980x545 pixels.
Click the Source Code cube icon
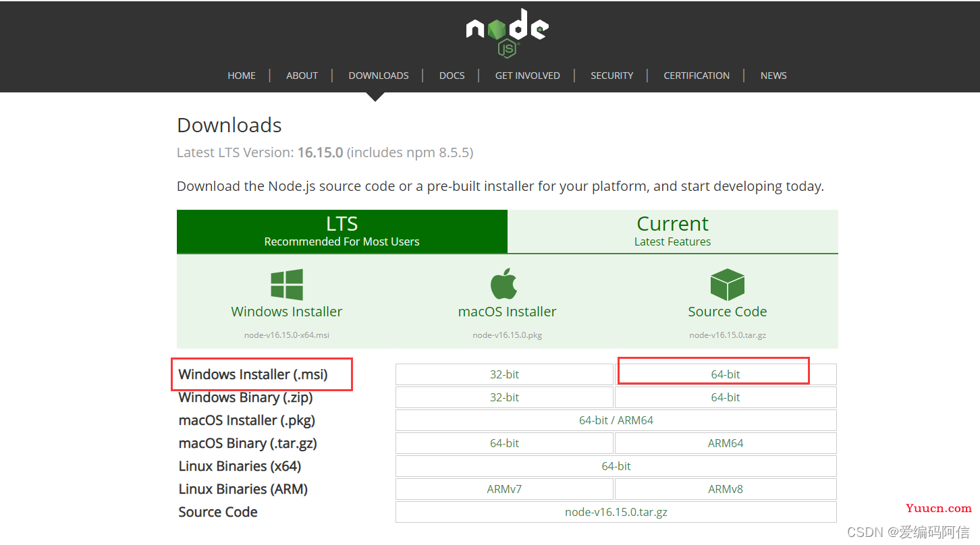(x=728, y=284)
